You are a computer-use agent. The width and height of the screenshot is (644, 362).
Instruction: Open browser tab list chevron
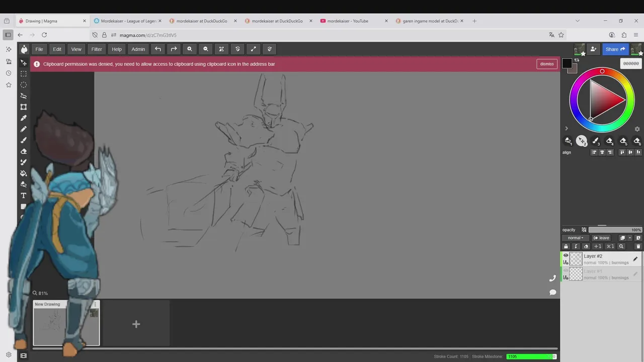pyautogui.click(x=577, y=21)
